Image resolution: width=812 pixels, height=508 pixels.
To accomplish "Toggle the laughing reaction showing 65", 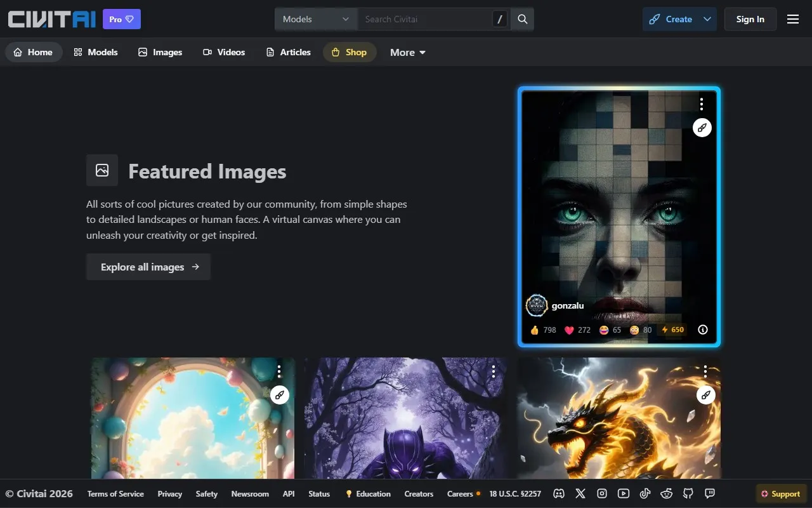I will (610, 330).
